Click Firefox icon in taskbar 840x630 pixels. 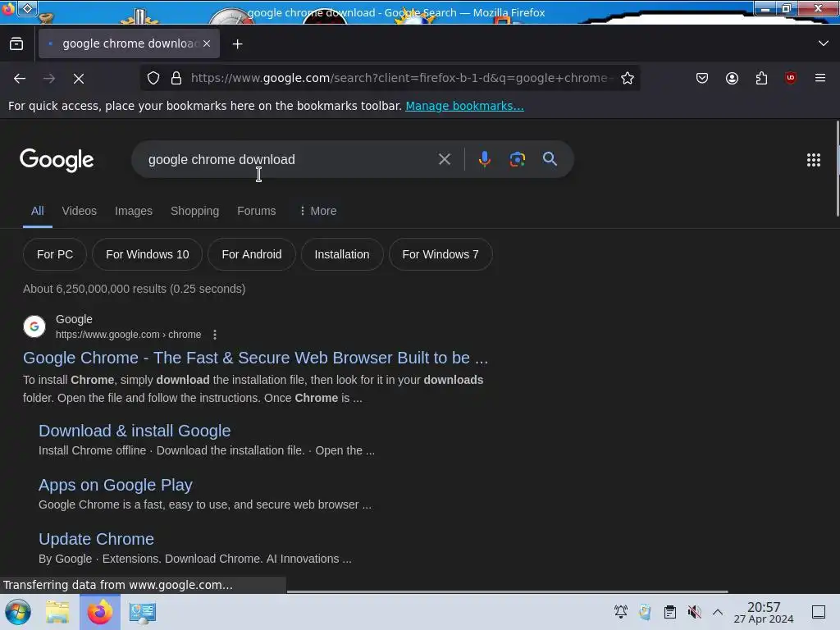tap(100, 612)
